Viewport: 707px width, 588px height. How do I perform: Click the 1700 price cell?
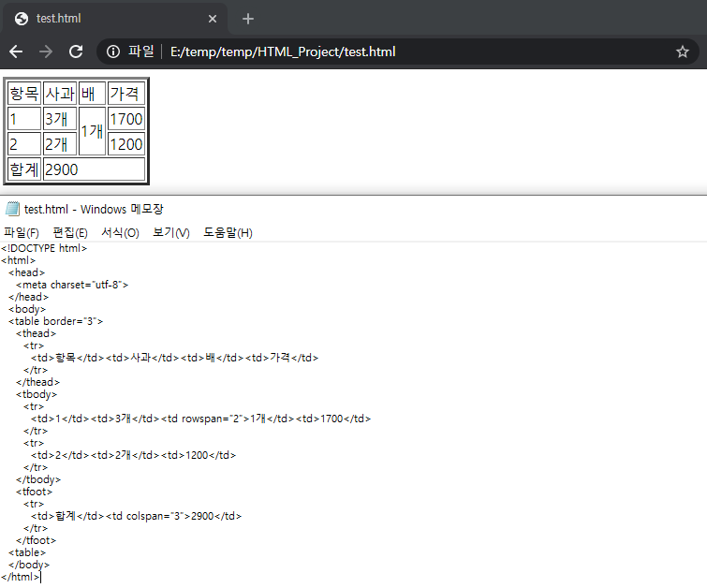pos(126,119)
